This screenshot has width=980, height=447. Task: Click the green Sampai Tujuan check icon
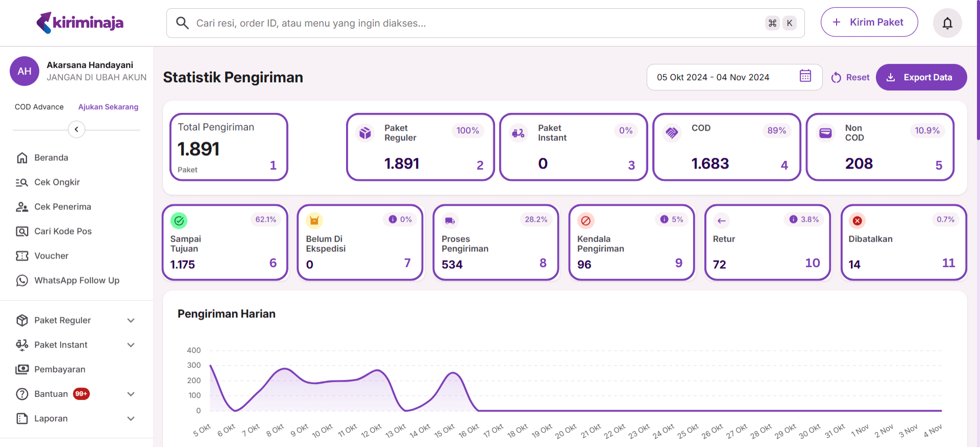pos(179,221)
